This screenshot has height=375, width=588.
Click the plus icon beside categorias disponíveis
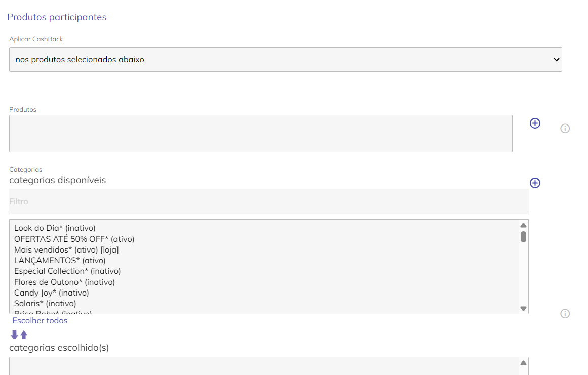coord(535,183)
